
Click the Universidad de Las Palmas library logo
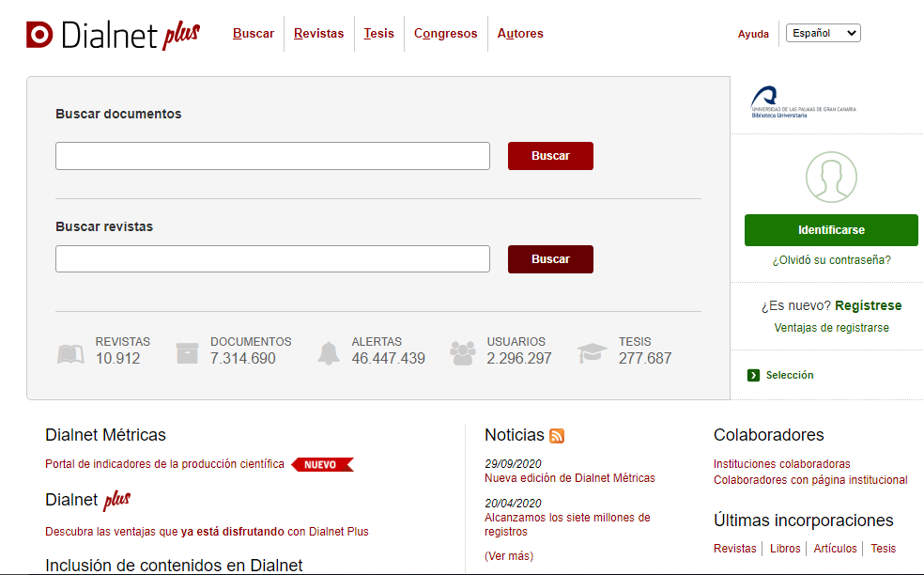803,102
